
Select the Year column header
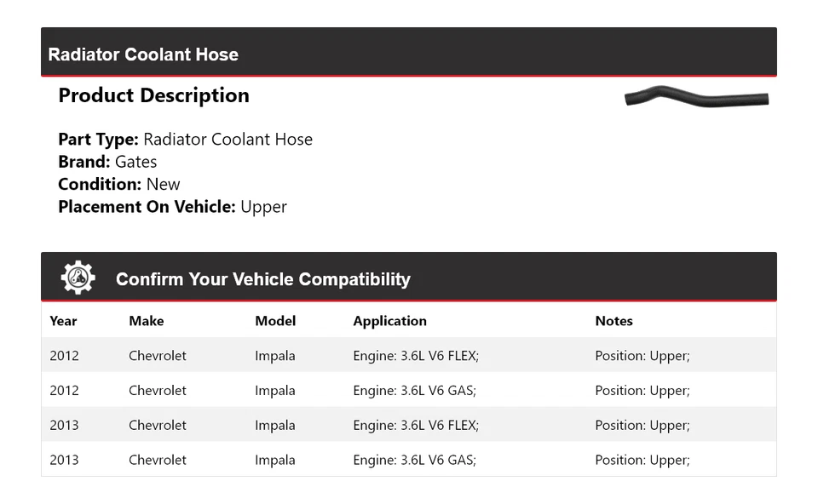tap(63, 321)
